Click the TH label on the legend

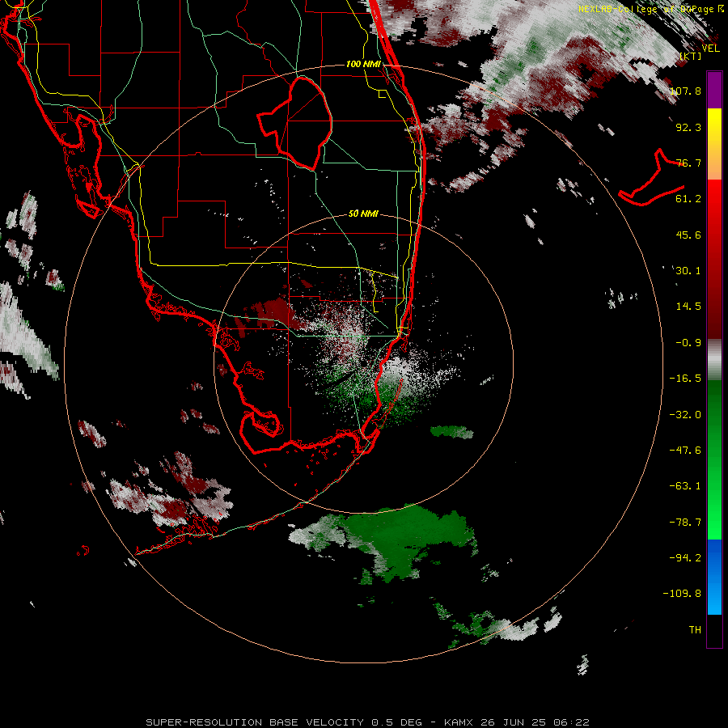point(695,630)
